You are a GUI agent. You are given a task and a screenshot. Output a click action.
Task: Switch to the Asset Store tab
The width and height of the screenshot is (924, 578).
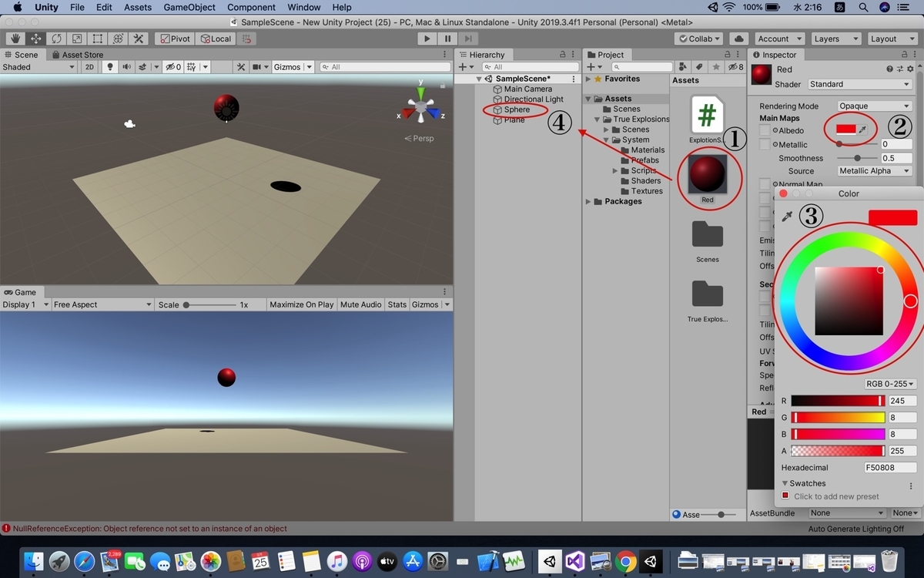coord(76,55)
